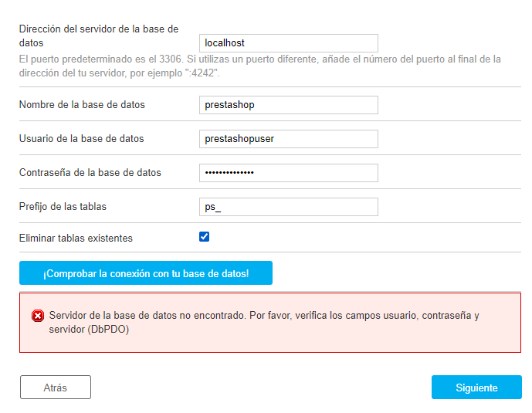This screenshot has width=532, height=413.
Task: Select the Usuario de la base de datos field
Action: (x=288, y=139)
